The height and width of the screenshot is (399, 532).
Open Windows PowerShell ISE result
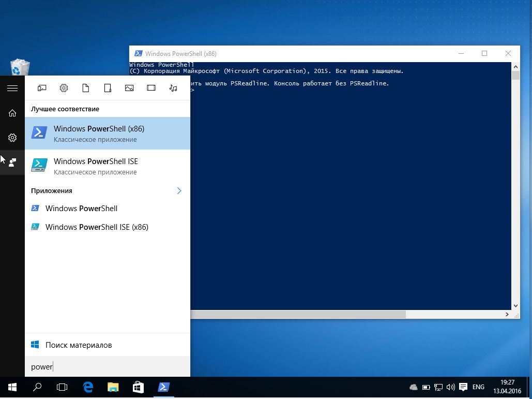[108, 166]
